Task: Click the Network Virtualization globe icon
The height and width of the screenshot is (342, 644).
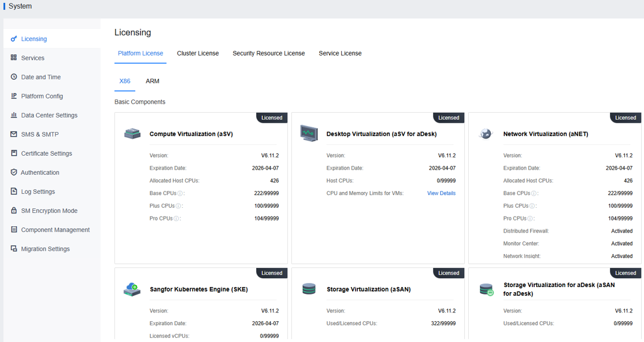Action: [486, 134]
